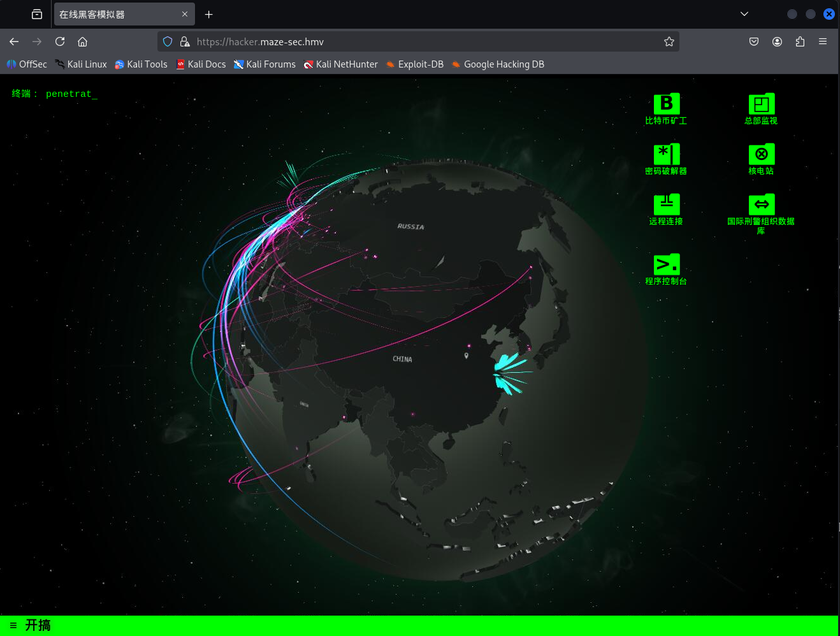Launch the 程序控制台 program console icon
The height and width of the screenshot is (636, 840).
click(x=666, y=266)
